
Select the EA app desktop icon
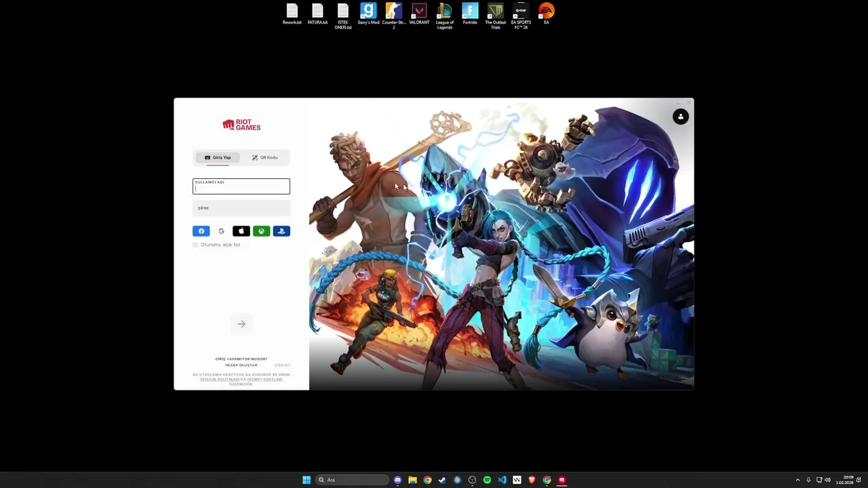(547, 14)
